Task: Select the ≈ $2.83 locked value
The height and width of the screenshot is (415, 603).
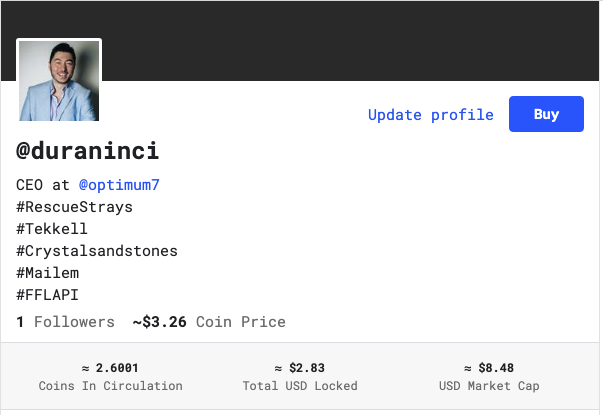Action: tap(300, 368)
